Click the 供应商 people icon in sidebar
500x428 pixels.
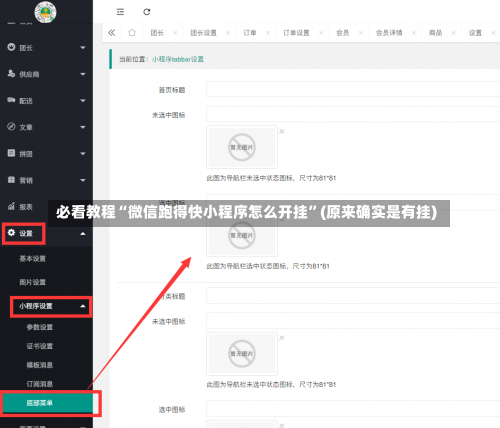click(x=11, y=73)
